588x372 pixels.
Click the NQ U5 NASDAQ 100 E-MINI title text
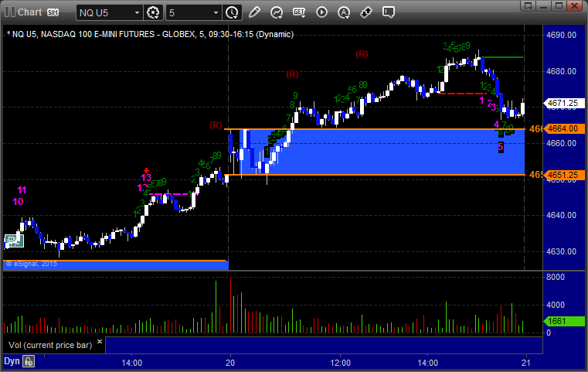click(150, 34)
